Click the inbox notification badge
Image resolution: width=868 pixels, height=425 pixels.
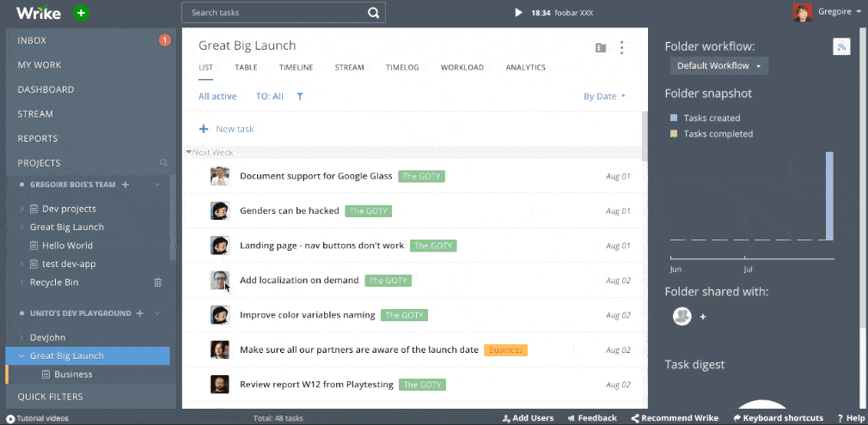(x=164, y=39)
